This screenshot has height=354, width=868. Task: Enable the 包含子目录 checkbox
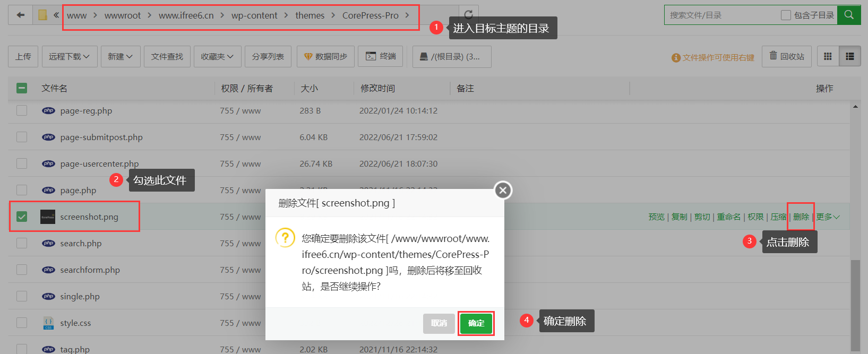tap(786, 15)
